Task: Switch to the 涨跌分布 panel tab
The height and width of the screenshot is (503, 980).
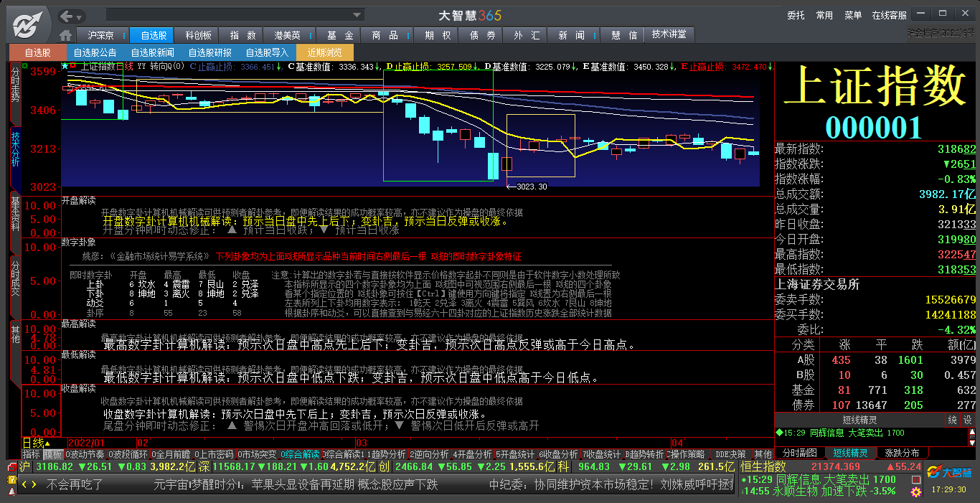Action: point(902,453)
